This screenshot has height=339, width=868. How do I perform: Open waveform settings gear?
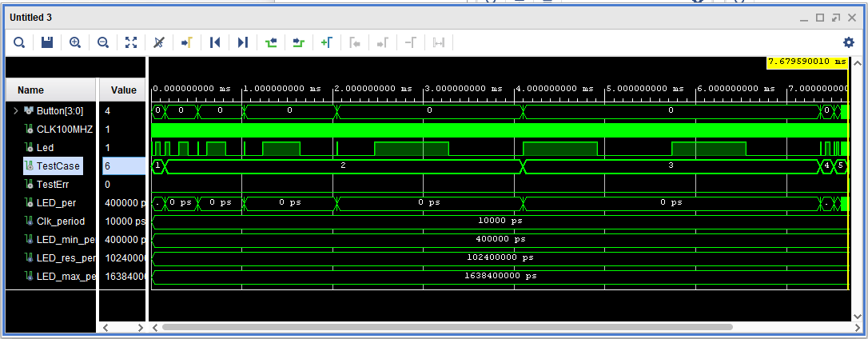[x=848, y=42]
